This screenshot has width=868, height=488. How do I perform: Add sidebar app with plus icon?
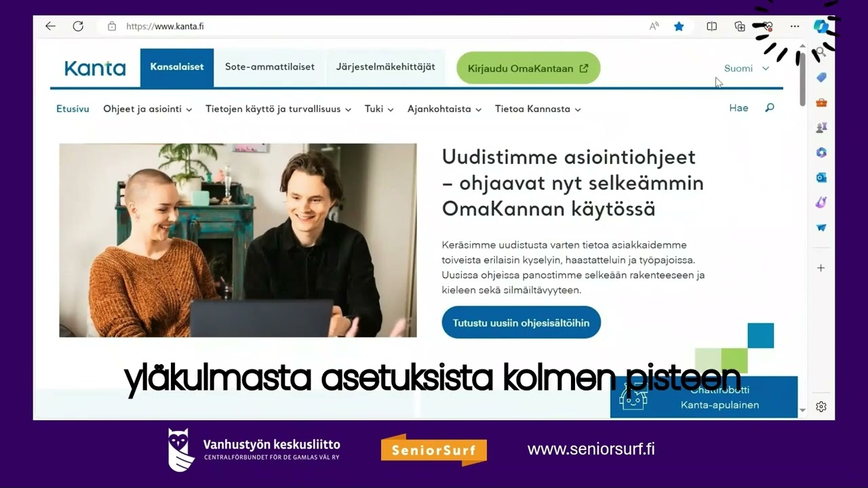point(821,268)
